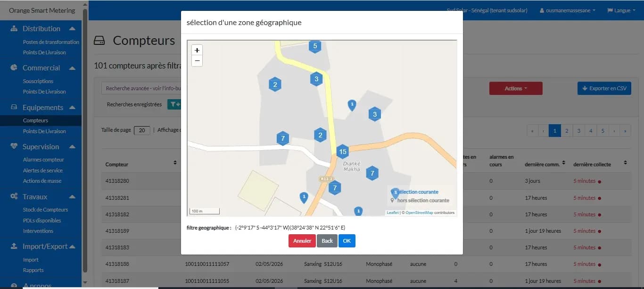
Task: Click the sidebar vertical scrollbar
Action: point(85,140)
